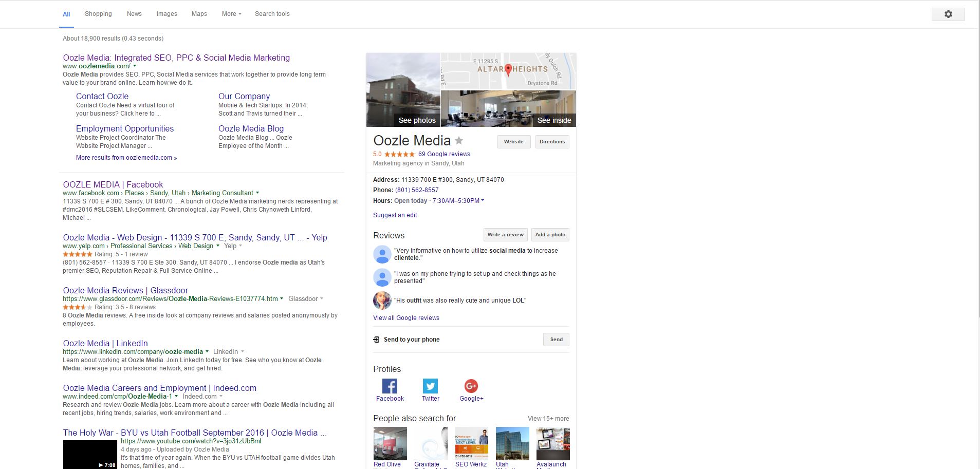Click the Google+ profile icon
This screenshot has height=469, width=980.
[471, 386]
